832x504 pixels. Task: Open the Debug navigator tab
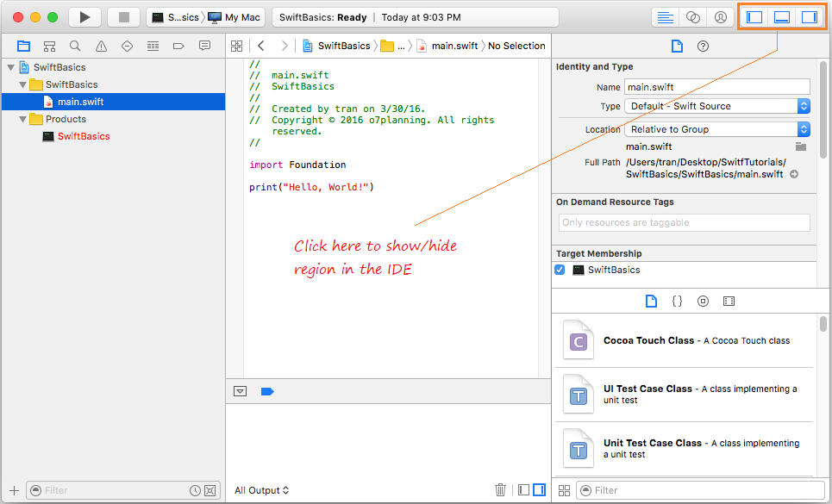[153, 47]
